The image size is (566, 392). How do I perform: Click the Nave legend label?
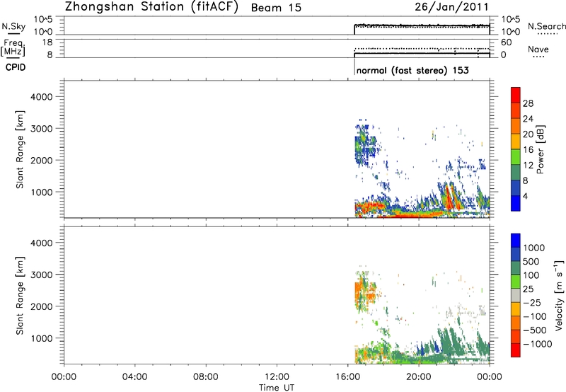pos(538,50)
